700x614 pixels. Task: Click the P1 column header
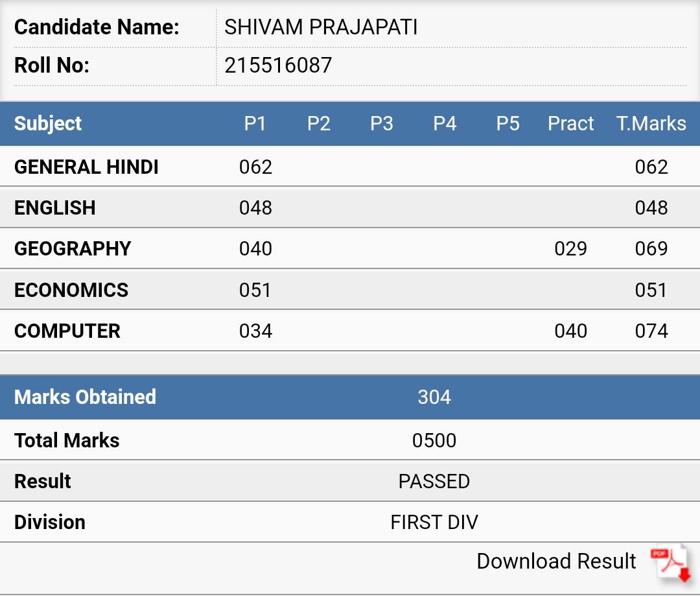pyautogui.click(x=255, y=124)
